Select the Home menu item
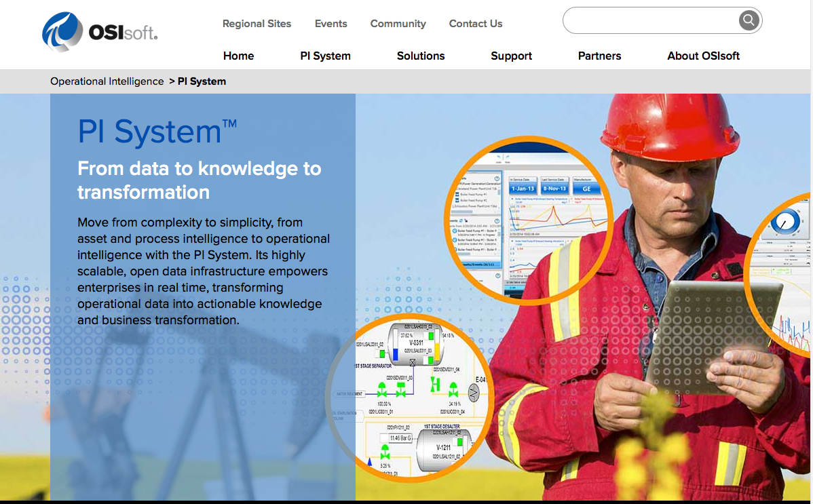813x504 pixels. (x=238, y=56)
